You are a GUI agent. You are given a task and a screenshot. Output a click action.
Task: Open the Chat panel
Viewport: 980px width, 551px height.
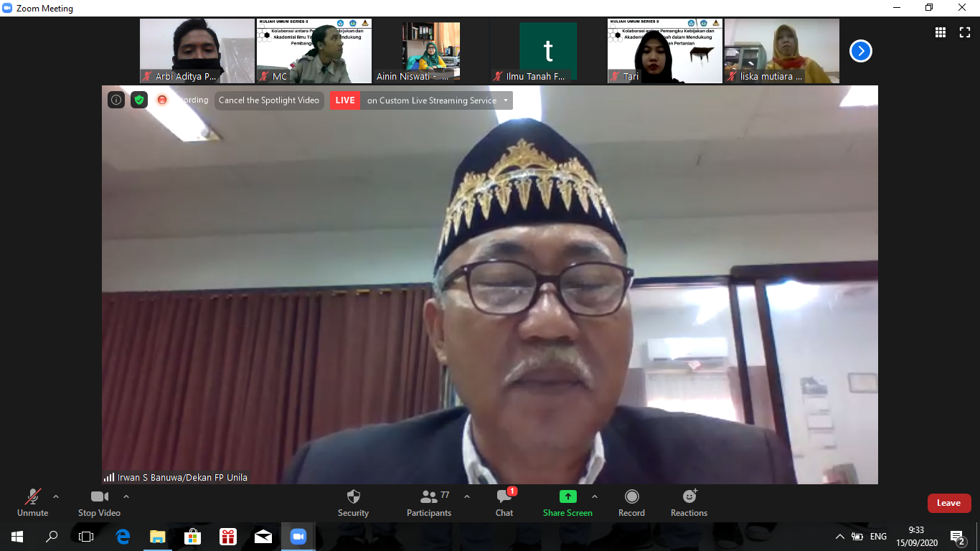coord(504,503)
